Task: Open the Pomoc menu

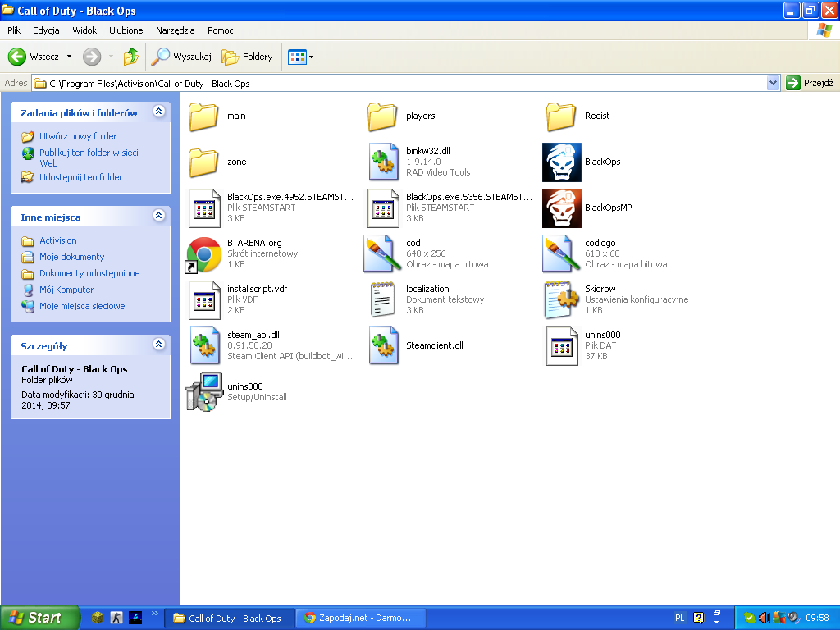Action: click(220, 30)
